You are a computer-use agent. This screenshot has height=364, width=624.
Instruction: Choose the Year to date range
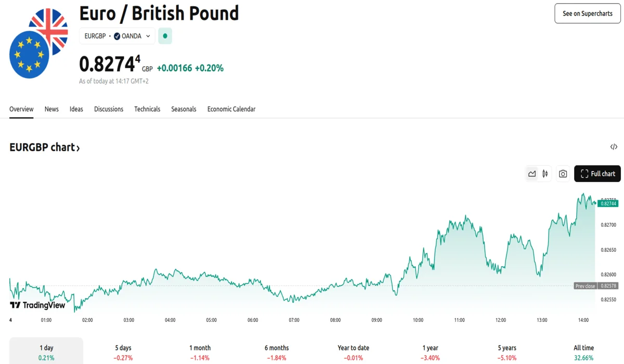(x=353, y=352)
